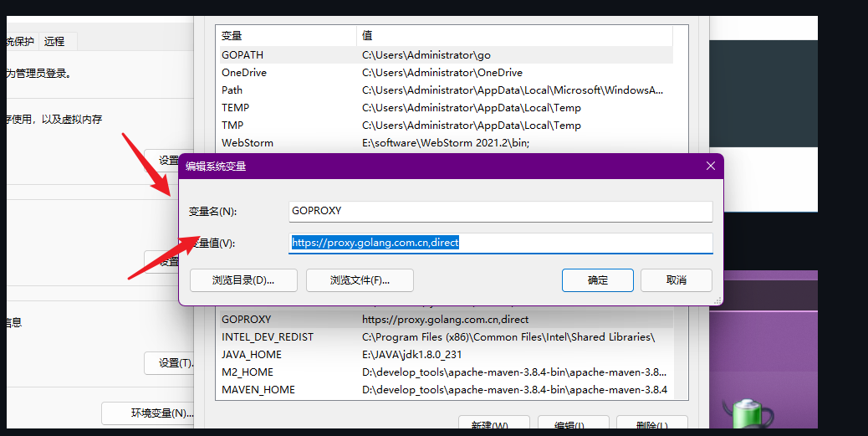Image resolution: width=868 pixels, height=436 pixels.
Task: Switch to the 系统保护 tab
Action: pyautogui.click(x=20, y=41)
